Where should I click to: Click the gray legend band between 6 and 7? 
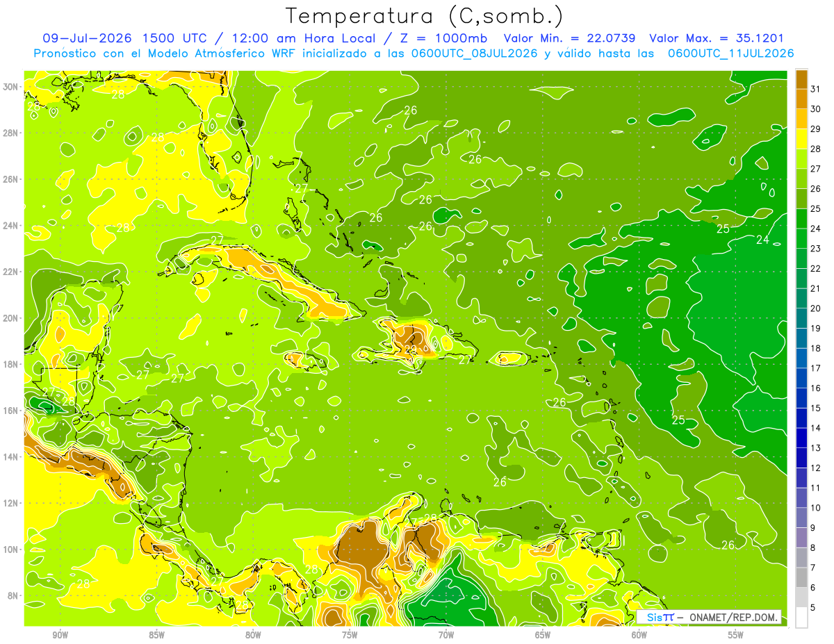[801, 578]
